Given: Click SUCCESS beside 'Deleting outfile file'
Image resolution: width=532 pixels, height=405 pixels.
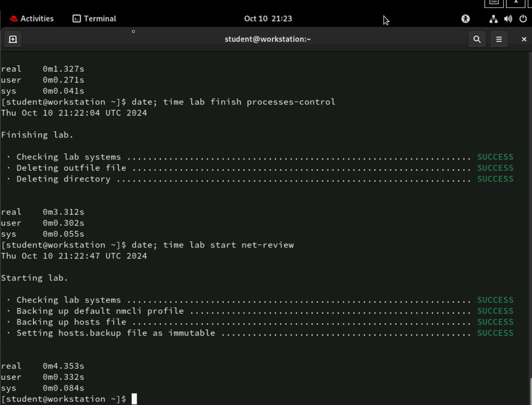Looking at the screenshot, I should point(495,168).
